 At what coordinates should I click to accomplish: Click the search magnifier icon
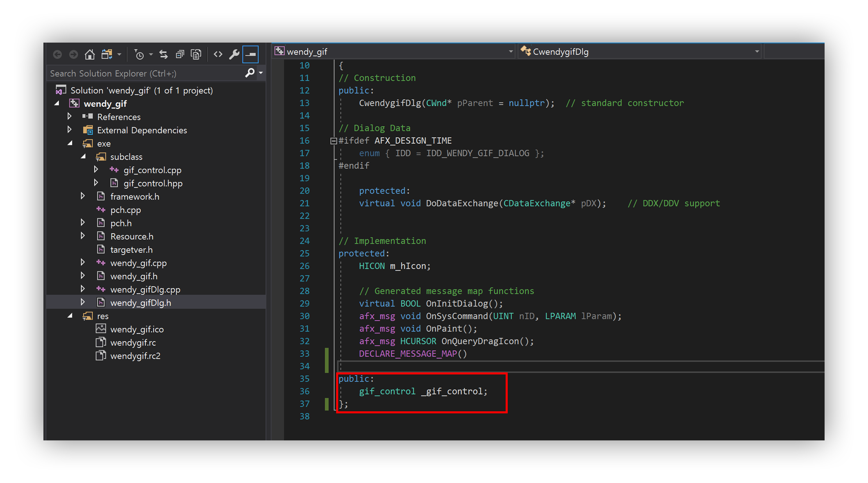[x=249, y=73]
